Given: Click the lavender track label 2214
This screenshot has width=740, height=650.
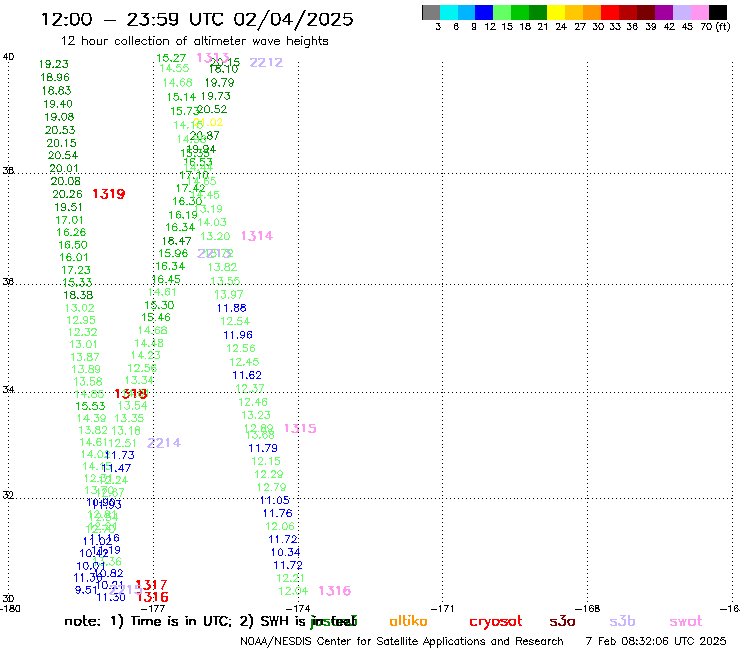Looking at the screenshot, I should [164, 443].
